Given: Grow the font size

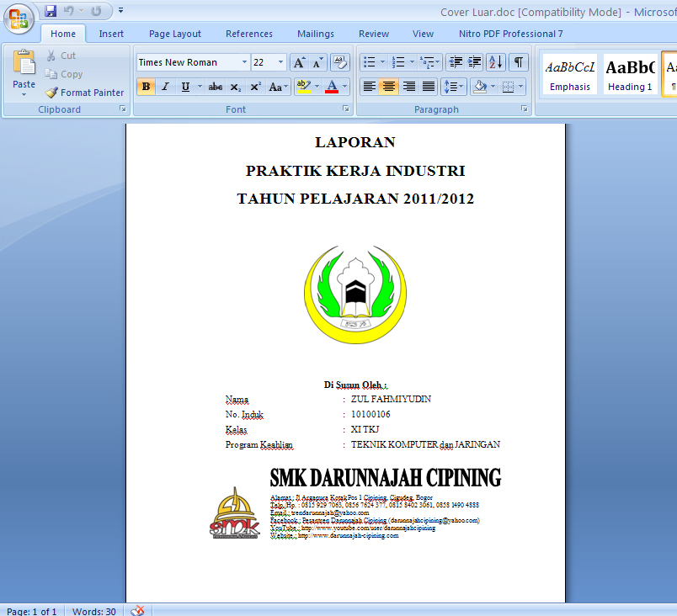Looking at the screenshot, I should (299, 62).
